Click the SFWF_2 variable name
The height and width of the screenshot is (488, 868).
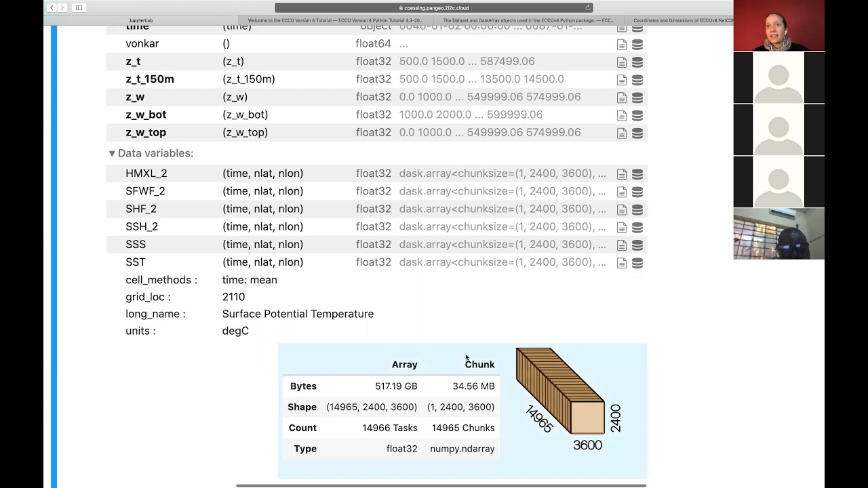point(145,191)
